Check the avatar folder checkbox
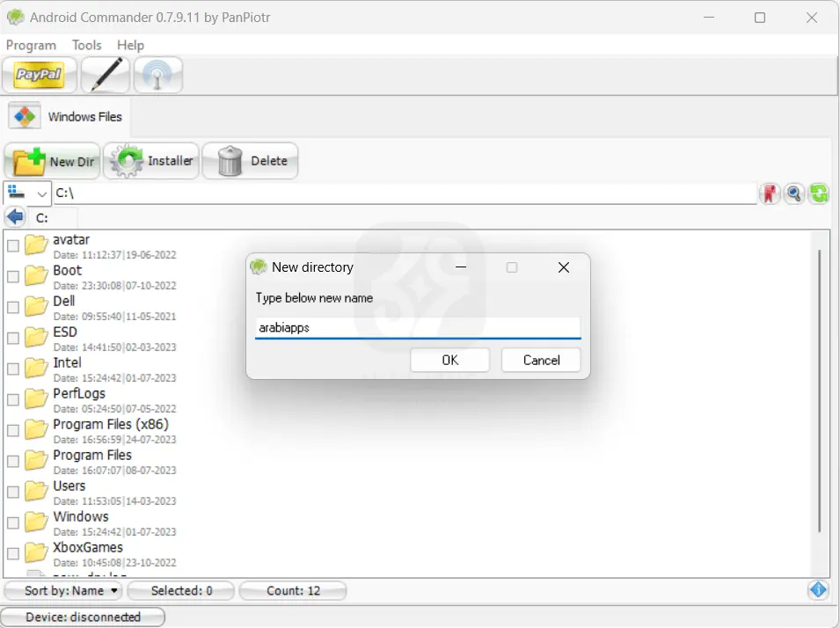Image resolution: width=840 pixels, height=628 pixels. pos(12,245)
